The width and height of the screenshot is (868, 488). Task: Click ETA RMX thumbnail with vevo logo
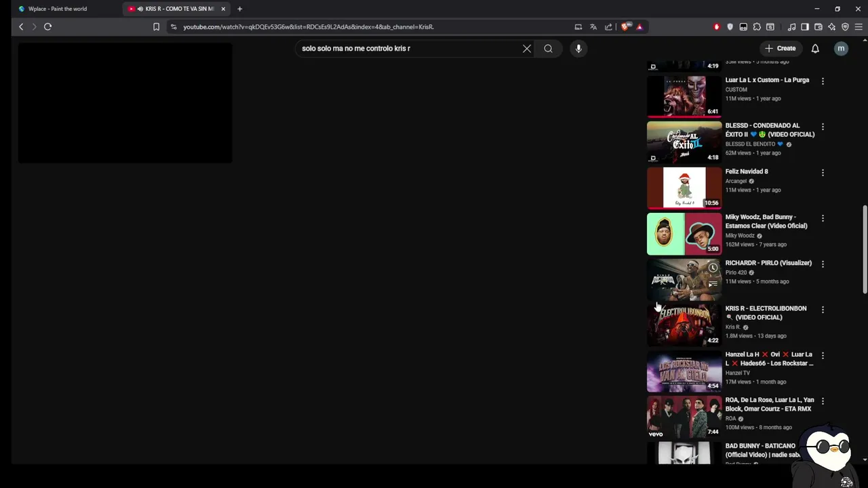coord(684,417)
